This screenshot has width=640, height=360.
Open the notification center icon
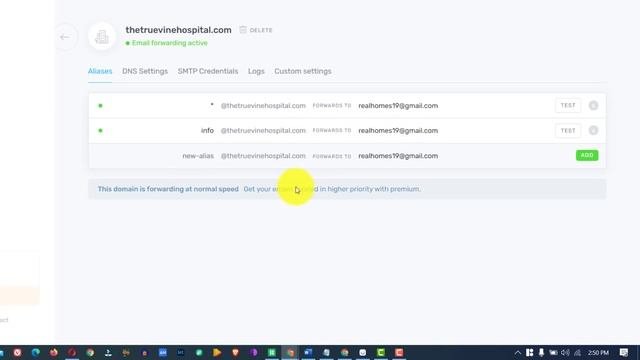click(623, 353)
